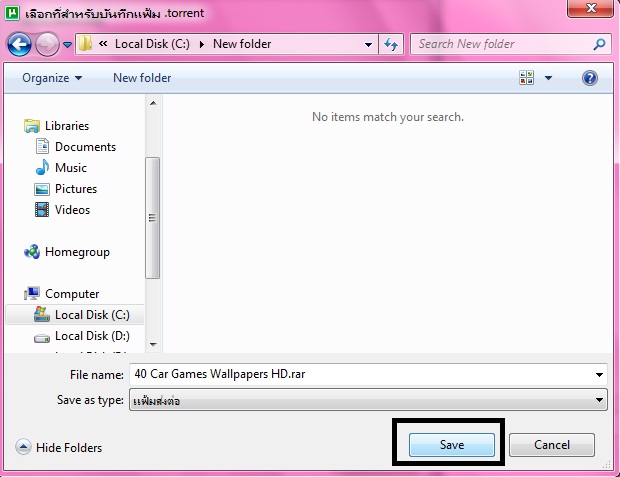The height and width of the screenshot is (477, 620).
Task: Click the Cancel button
Action: (552, 445)
